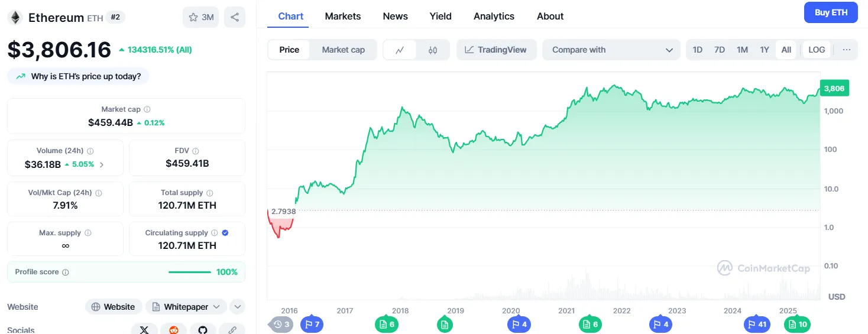Click the info icon beside Market cap
This screenshot has width=868, height=334.
tap(147, 109)
